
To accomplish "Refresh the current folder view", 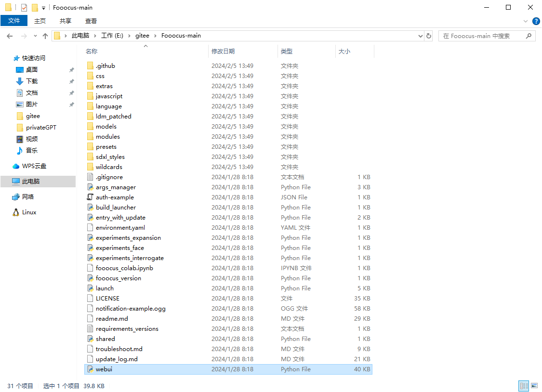I will pyautogui.click(x=429, y=36).
